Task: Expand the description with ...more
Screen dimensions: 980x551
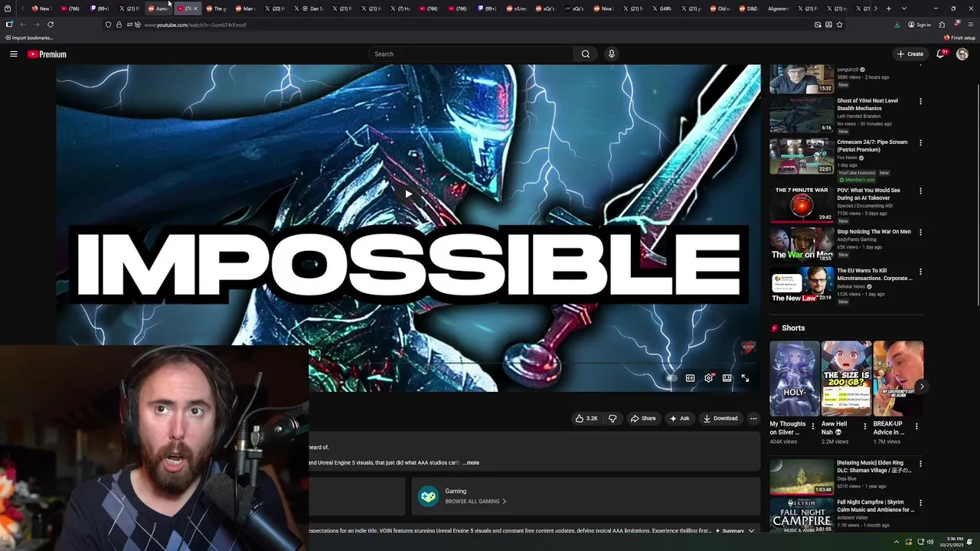Action: [x=471, y=463]
